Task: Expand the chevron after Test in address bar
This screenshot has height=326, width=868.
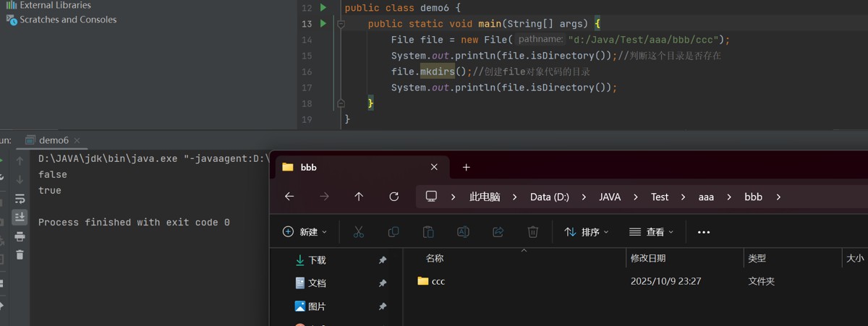Action: (x=683, y=197)
